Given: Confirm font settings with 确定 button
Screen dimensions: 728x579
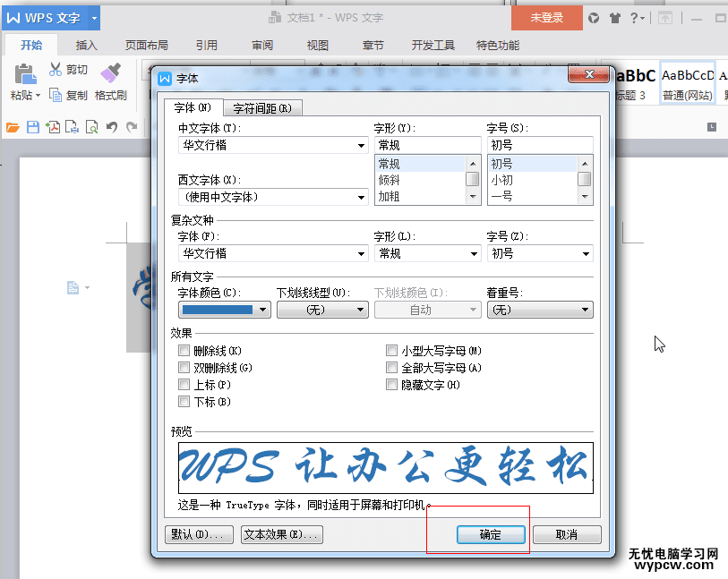Looking at the screenshot, I should point(491,534).
